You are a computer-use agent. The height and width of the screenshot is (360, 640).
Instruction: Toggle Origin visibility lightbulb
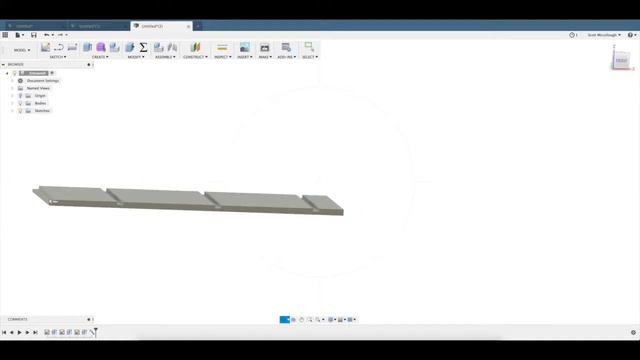(20, 96)
